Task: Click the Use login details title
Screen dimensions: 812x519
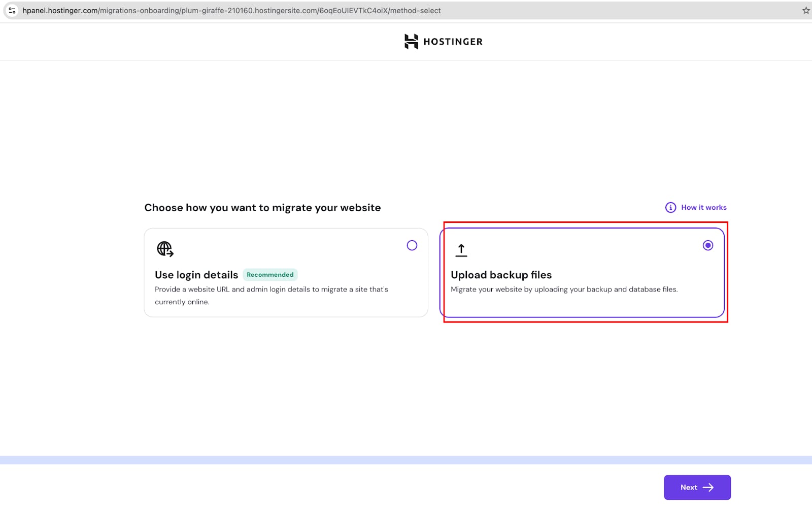Action: click(x=196, y=275)
